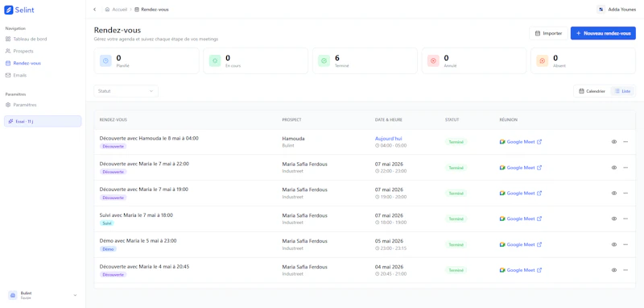This screenshot has width=644, height=308.
Task: Open more options for 7 mai 19:00 row
Action: 625,194
